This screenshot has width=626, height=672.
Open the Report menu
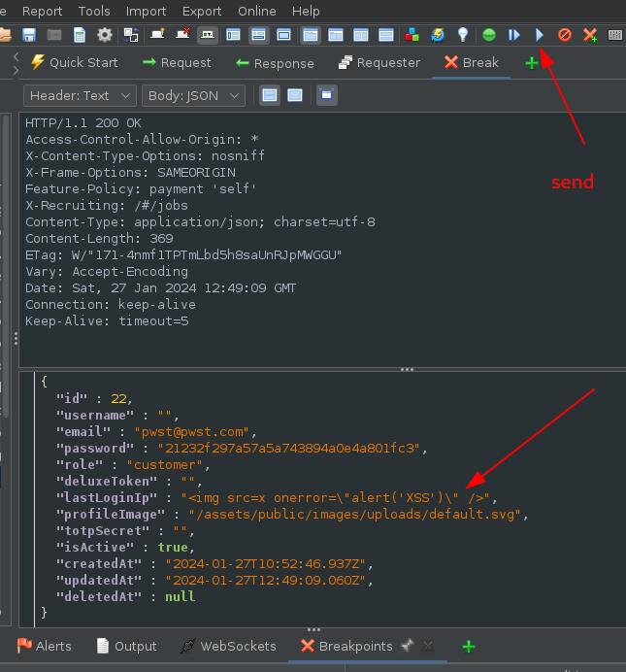[42, 11]
